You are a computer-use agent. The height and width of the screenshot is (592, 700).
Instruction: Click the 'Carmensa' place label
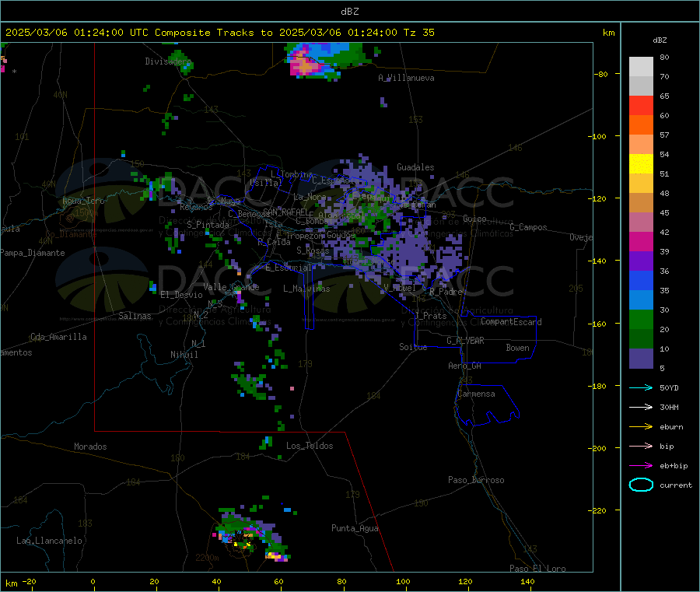pyautogui.click(x=476, y=394)
